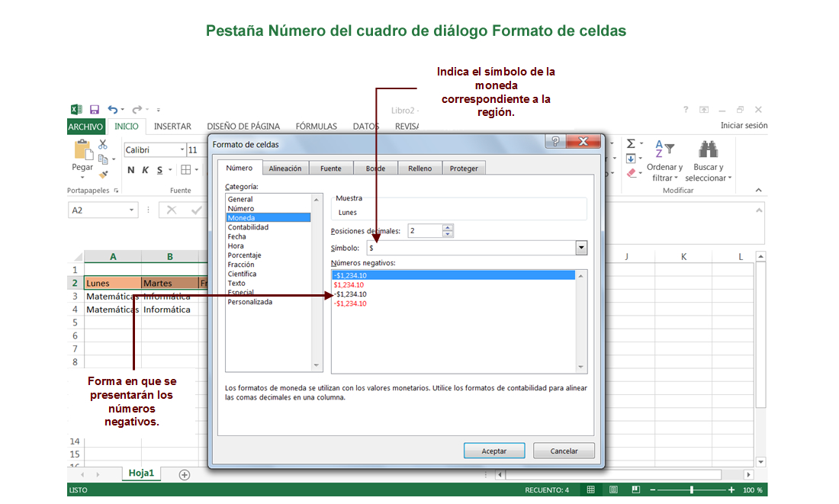The width and height of the screenshot is (839, 504).
Task: Click the AutoSum sigma icon
Action: pos(631,143)
